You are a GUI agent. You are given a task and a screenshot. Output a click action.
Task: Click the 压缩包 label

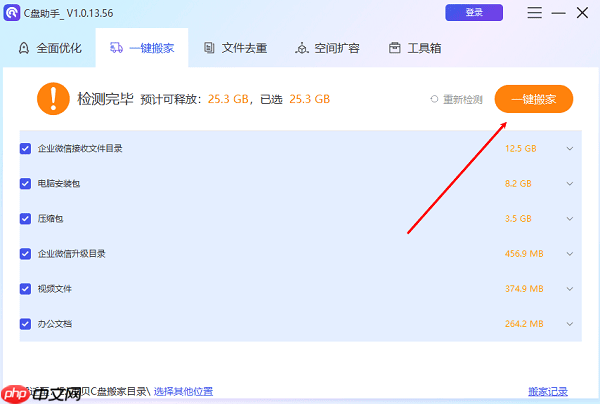pos(50,219)
